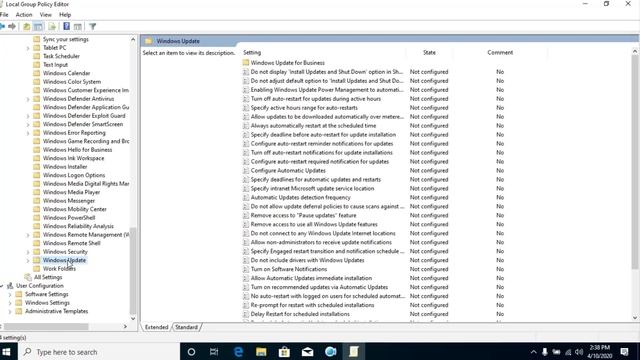
Task: Click the Windows Update for Business folder icon
Action: click(x=246, y=63)
